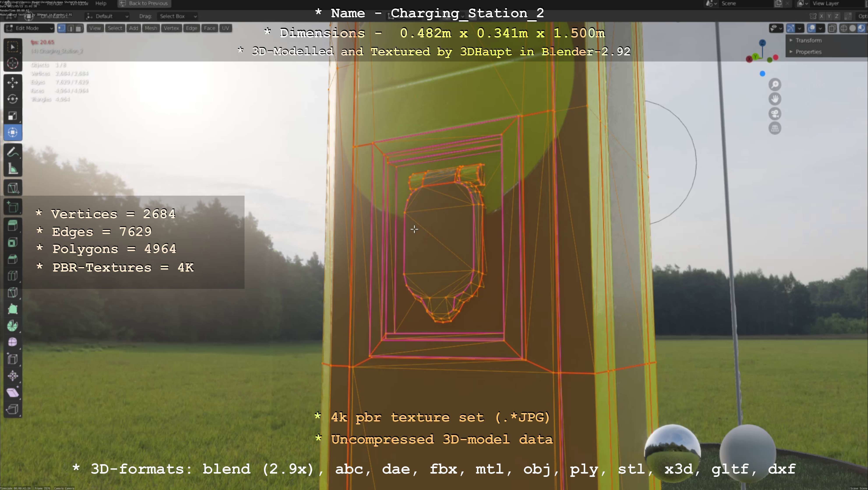Select the Move tool in the toolbar
The height and width of the screenshot is (490, 868).
12,82
